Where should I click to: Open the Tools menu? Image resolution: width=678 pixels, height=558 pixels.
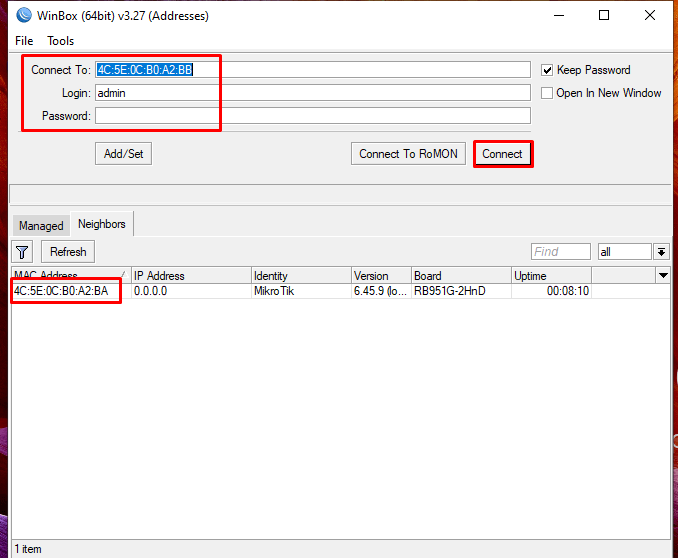(x=61, y=41)
